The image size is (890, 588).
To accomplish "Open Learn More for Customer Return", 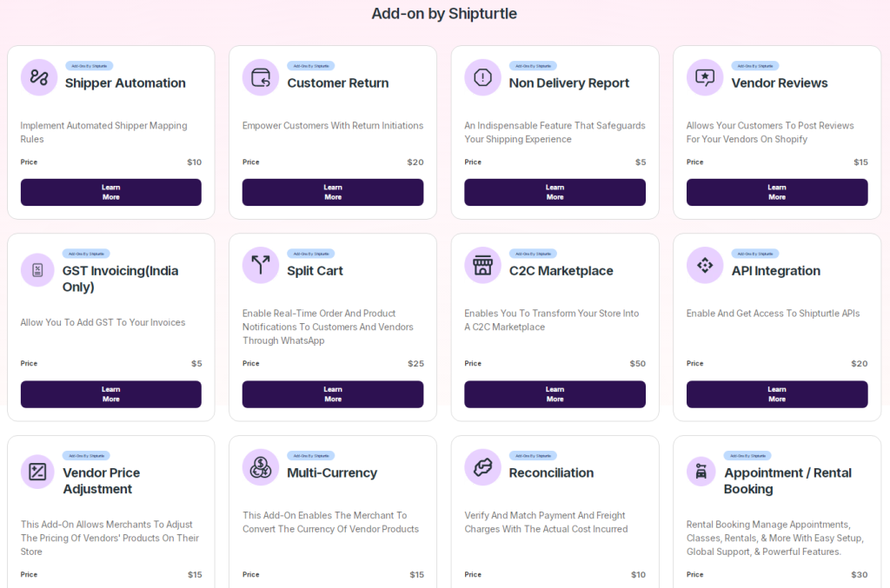I will [333, 192].
